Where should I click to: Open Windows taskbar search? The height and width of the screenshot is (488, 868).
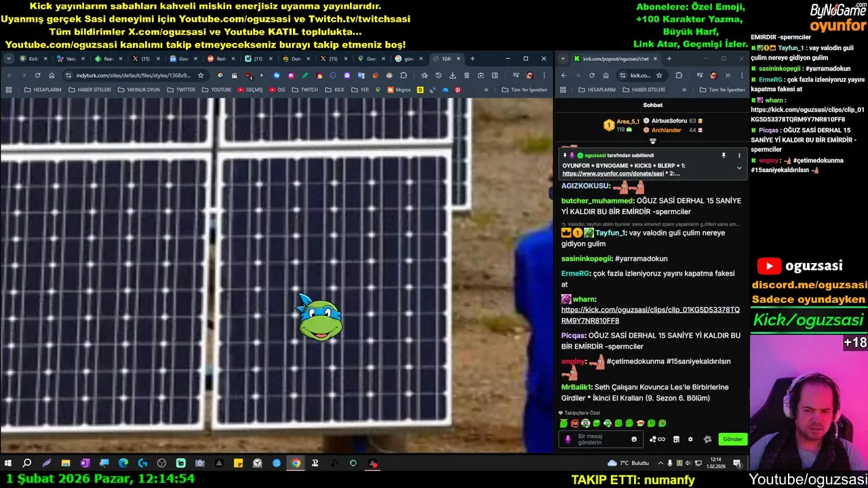(27, 463)
